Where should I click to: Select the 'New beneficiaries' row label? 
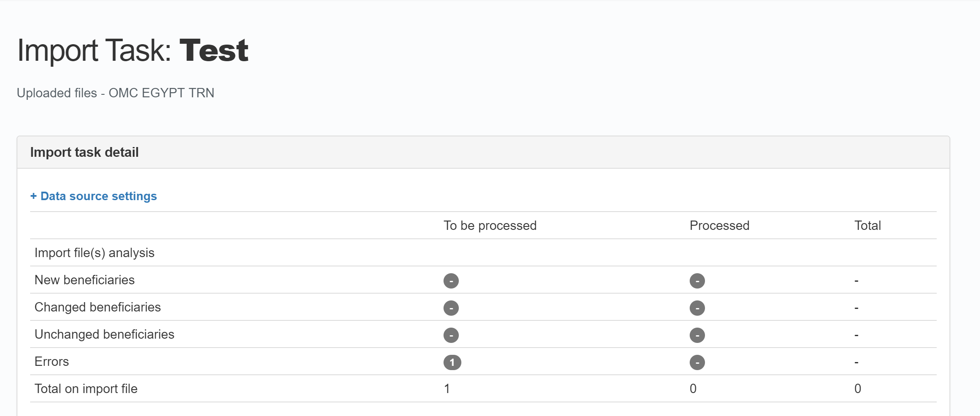point(84,280)
